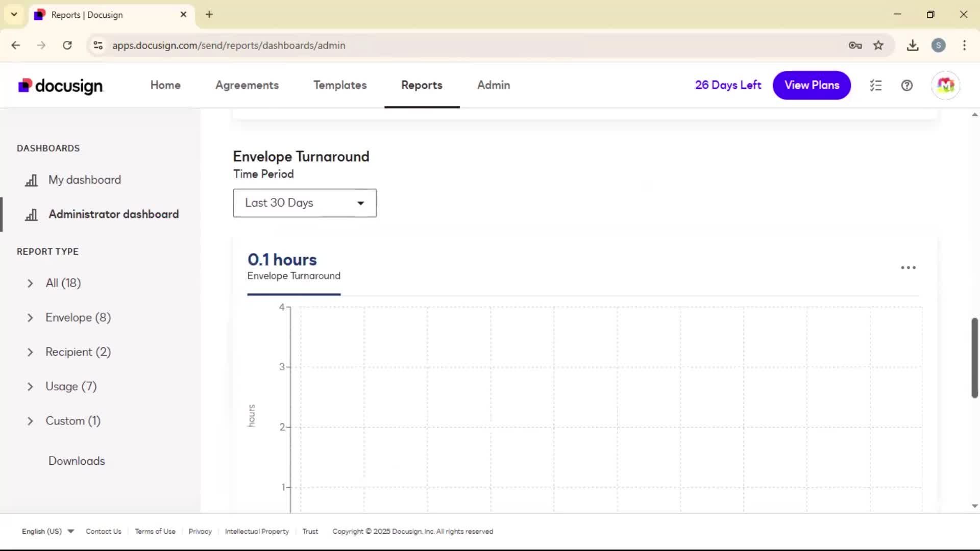Click the 0.1 hours value
Image resolution: width=980 pixels, height=551 pixels.
coord(282,260)
